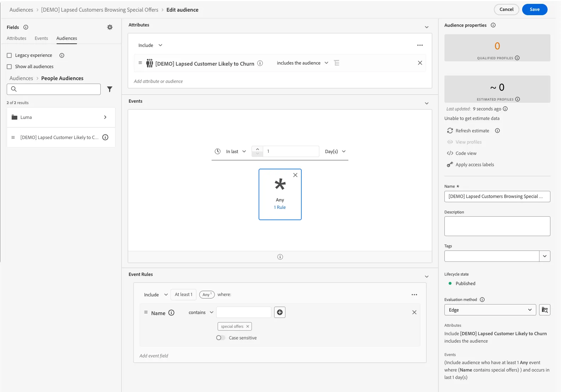Image resolution: width=561 pixels, height=392 pixels.
Task: Switch to the Attributes tab in Fields
Action: tap(17, 38)
